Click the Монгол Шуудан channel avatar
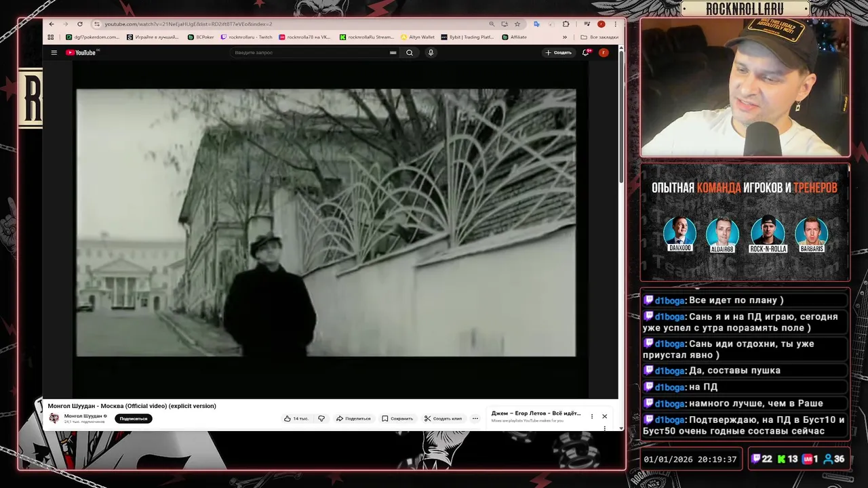Viewport: 868px width, 488px height. point(54,418)
